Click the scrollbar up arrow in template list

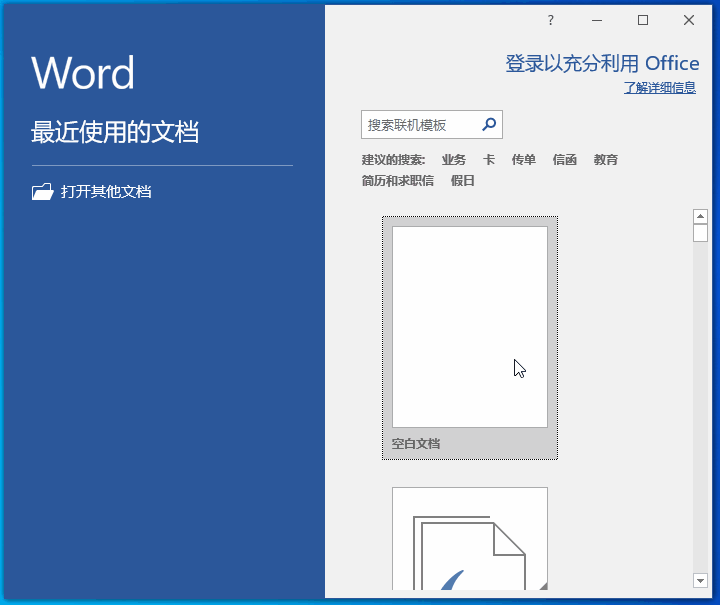tap(700, 216)
